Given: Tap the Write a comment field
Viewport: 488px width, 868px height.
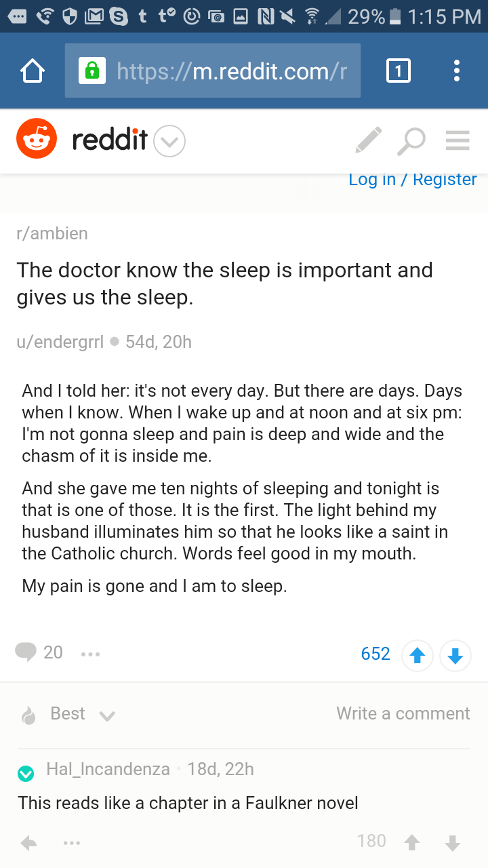Looking at the screenshot, I should pyautogui.click(x=403, y=713).
